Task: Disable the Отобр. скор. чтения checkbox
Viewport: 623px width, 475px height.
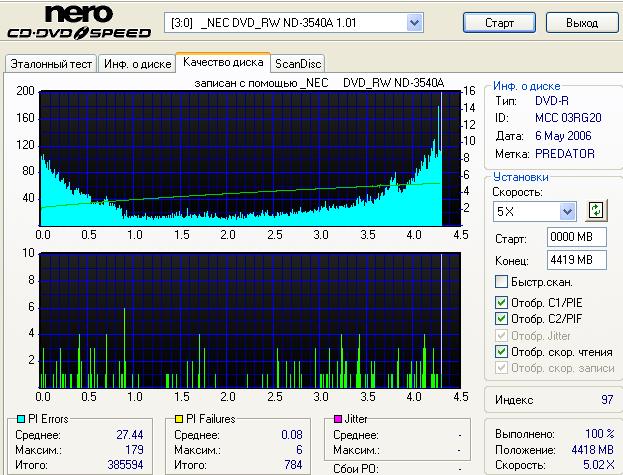Action: (x=502, y=351)
